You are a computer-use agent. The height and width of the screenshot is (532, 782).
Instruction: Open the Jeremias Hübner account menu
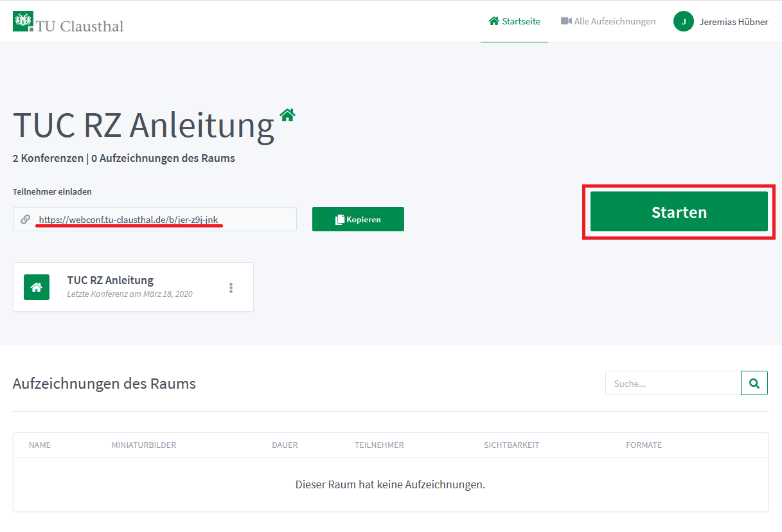733,22
